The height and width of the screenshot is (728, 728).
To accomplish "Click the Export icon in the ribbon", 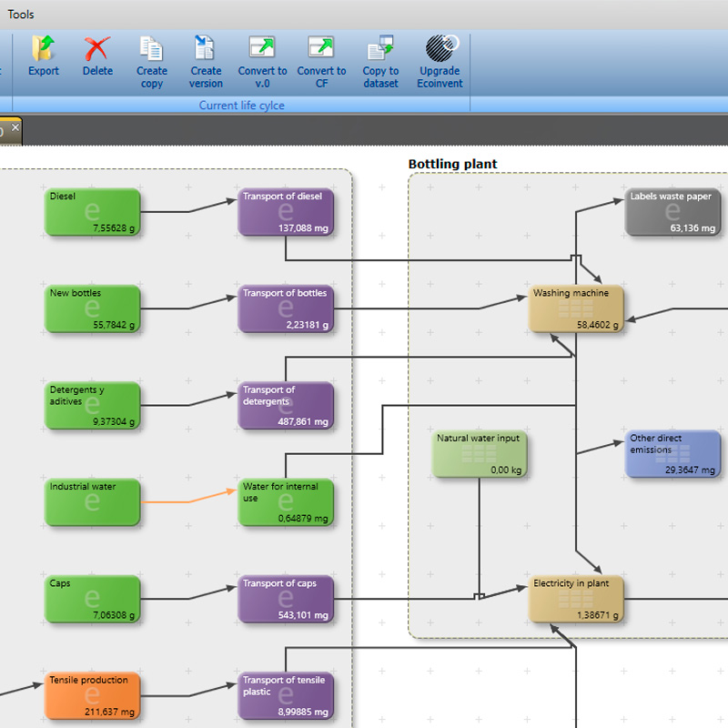I will pyautogui.click(x=43, y=50).
